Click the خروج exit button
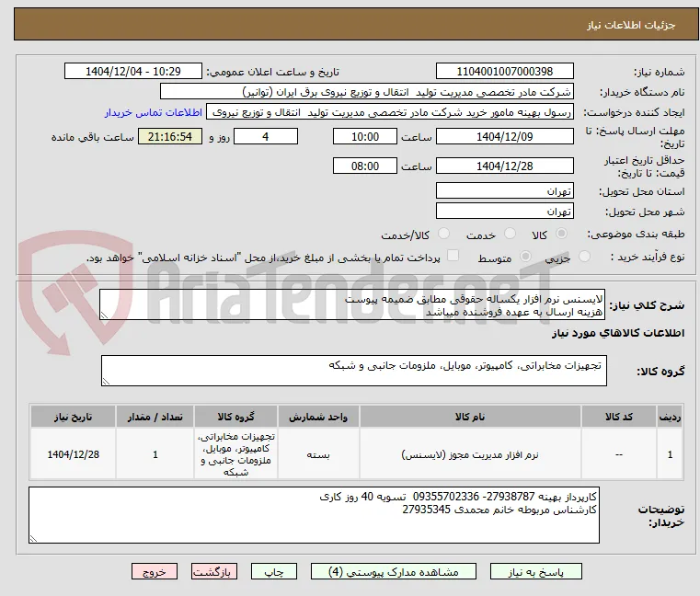This screenshot has width=700, height=596. (155, 571)
